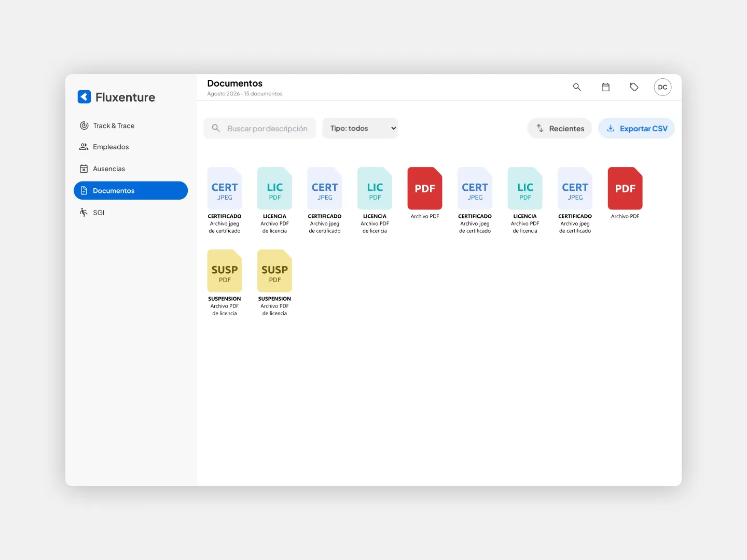Focus the Buscar por descripción field
747x560 pixels.
(x=260, y=128)
